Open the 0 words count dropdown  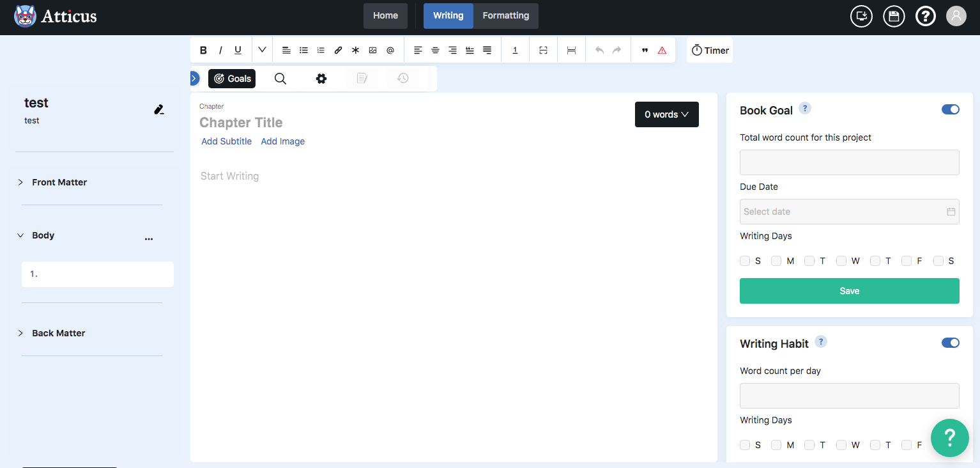[x=666, y=114]
